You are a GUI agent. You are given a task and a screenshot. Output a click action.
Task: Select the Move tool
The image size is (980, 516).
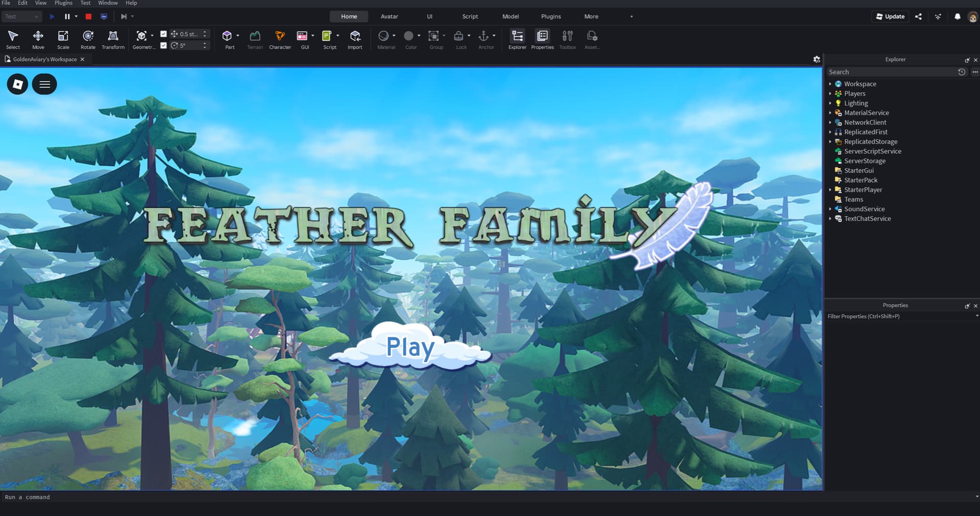coord(38,39)
